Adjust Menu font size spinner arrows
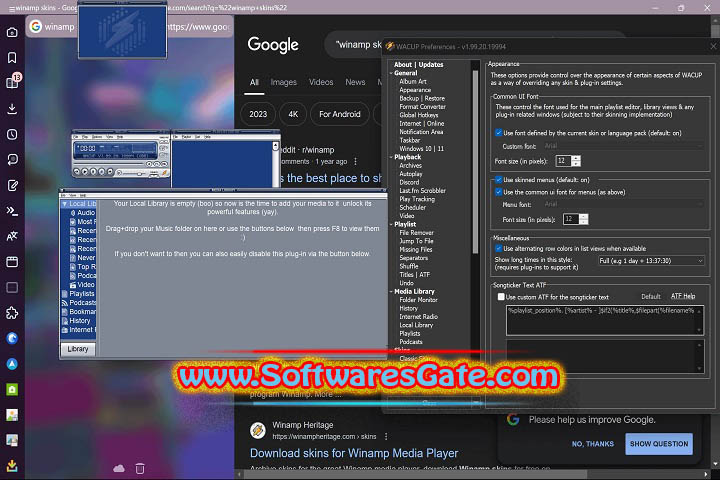This screenshot has width=720, height=480. tap(584, 219)
